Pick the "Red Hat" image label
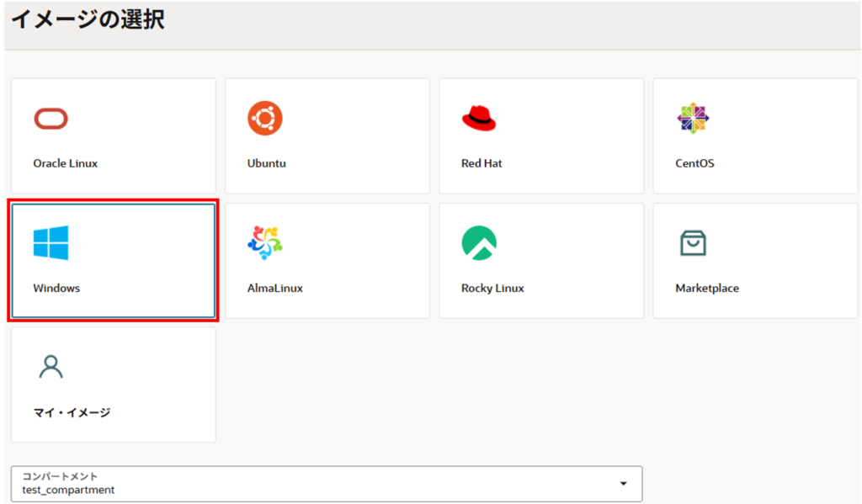 482,163
